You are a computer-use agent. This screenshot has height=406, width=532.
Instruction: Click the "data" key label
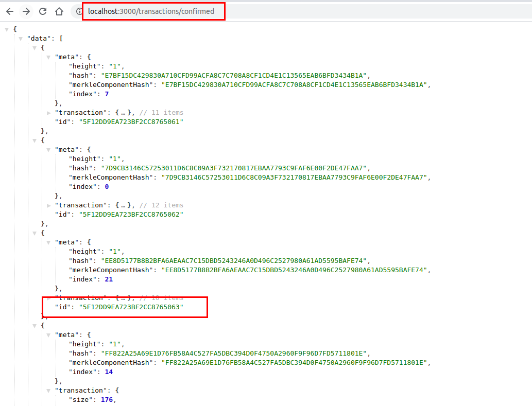coord(39,38)
